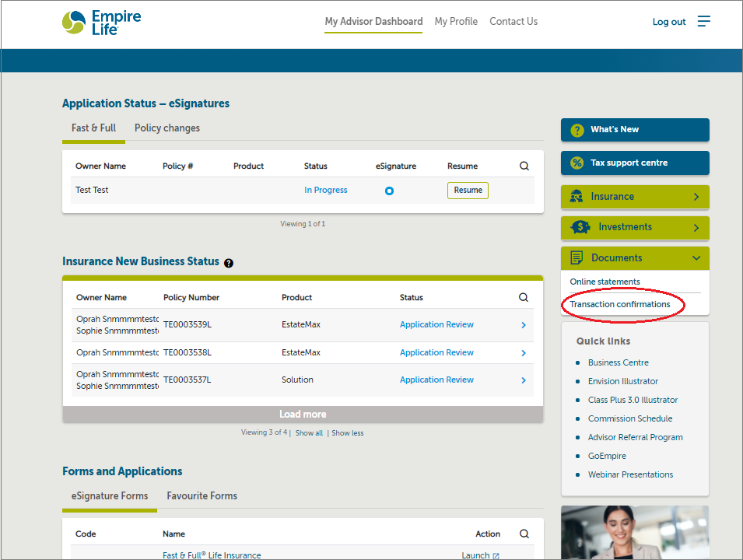
Task: Select the eSignature Forms tab
Action: [110, 495]
